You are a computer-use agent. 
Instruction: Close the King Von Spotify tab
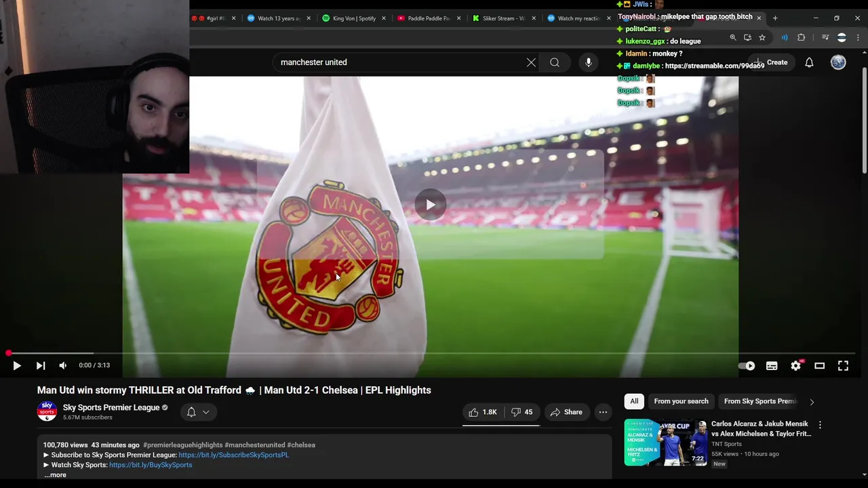[384, 18]
